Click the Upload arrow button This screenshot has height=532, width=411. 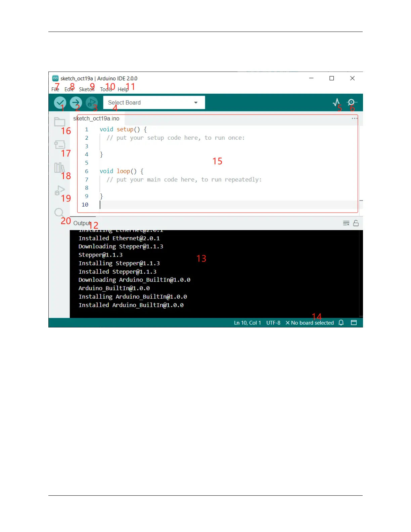pyautogui.click(x=76, y=103)
